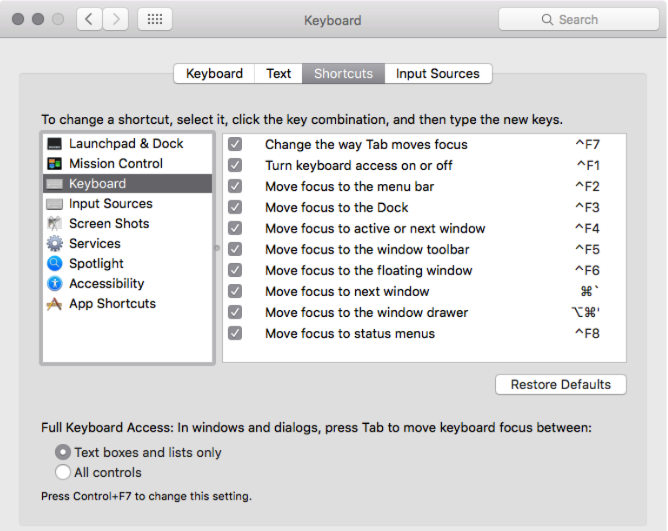668x531 pixels.
Task: Click the ^F7 key combination
Action: click(x=587, y=144)
